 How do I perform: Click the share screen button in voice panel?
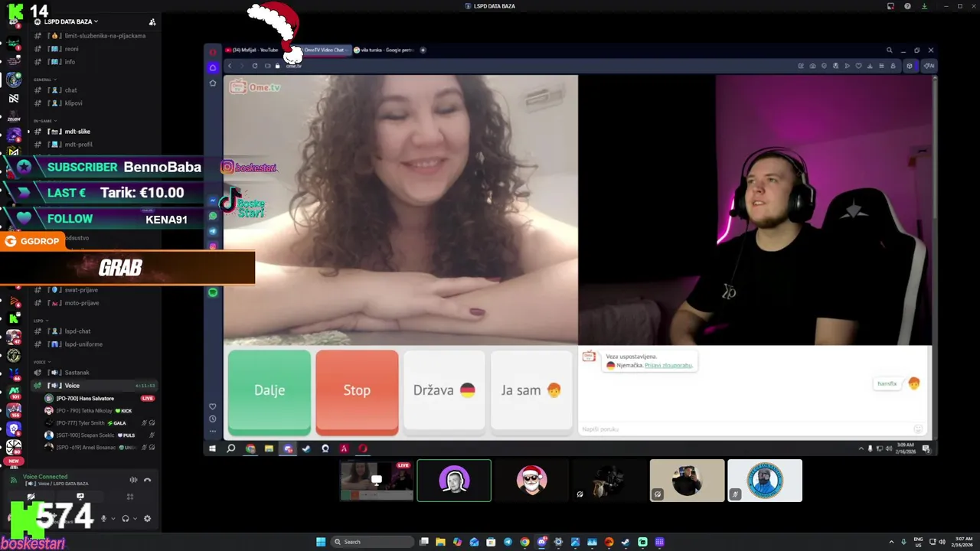80,497
